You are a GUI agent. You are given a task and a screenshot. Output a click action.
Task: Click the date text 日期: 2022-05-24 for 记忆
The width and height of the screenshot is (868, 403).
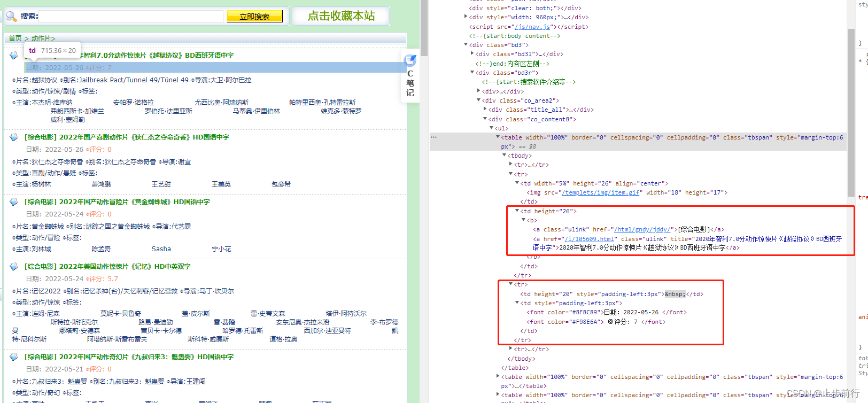(55, 279)
